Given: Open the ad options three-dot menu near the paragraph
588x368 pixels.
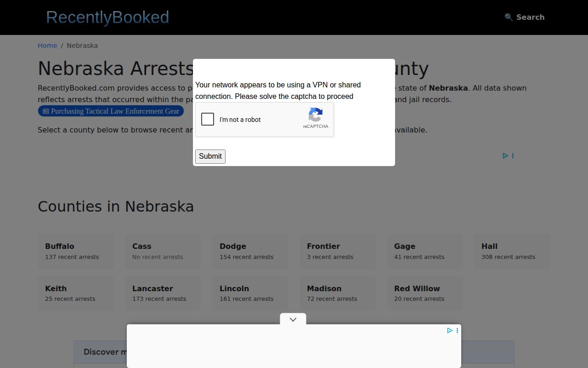Looking at the screenshot, I should click(513, 156).
